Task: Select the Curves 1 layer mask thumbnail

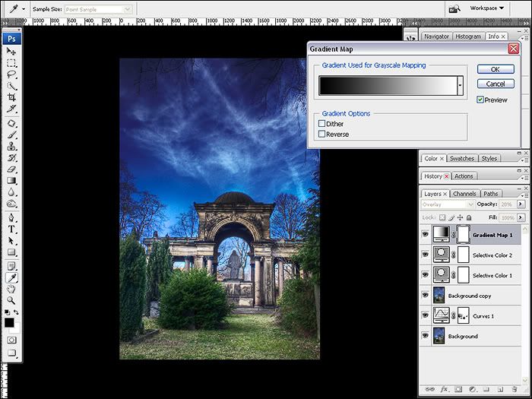Action: point(463,315)
